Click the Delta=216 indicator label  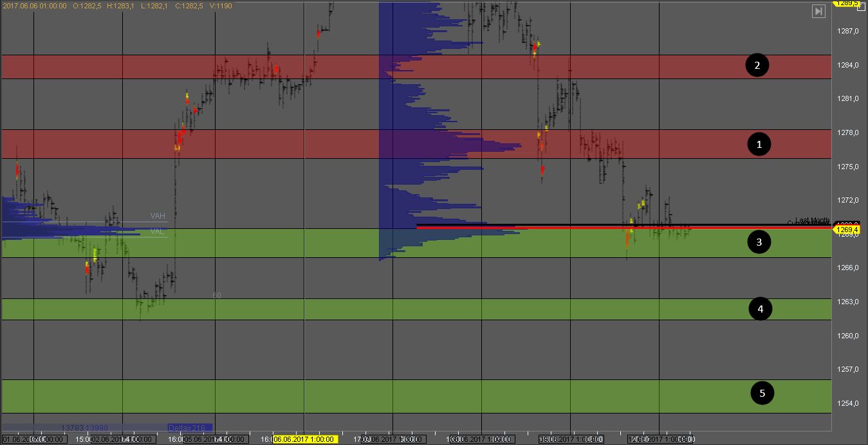tap(190, 428)
